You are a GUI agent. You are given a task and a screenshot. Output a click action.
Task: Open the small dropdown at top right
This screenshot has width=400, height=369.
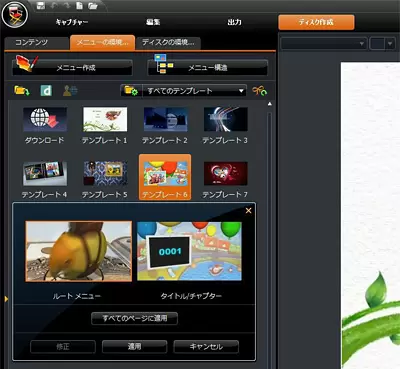[382, 44]
